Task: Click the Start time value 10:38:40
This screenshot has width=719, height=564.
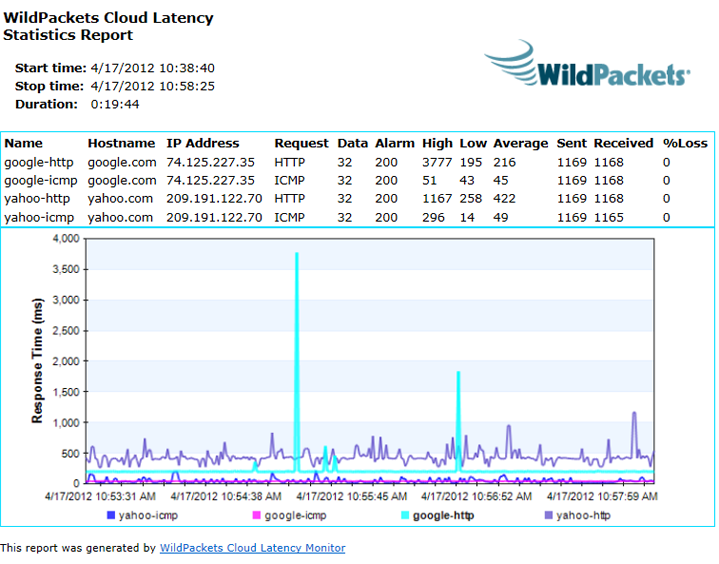Action: click(187, 68)
